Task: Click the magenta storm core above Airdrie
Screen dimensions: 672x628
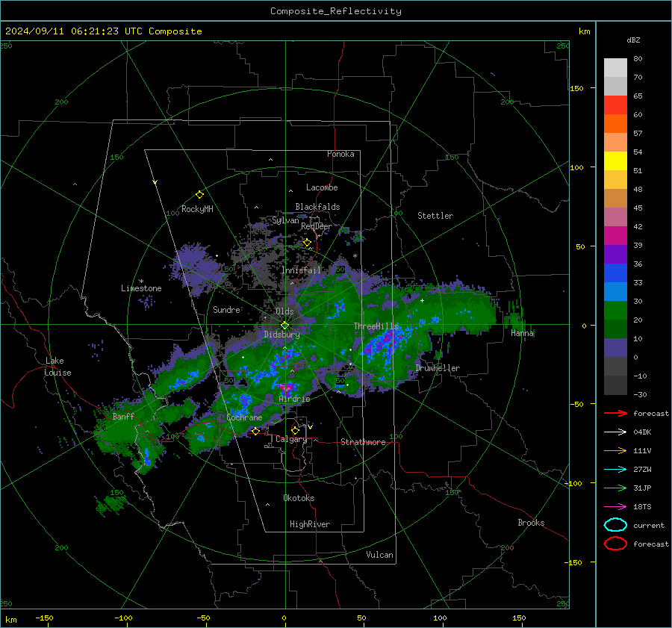Action: [x=286, y=388]
